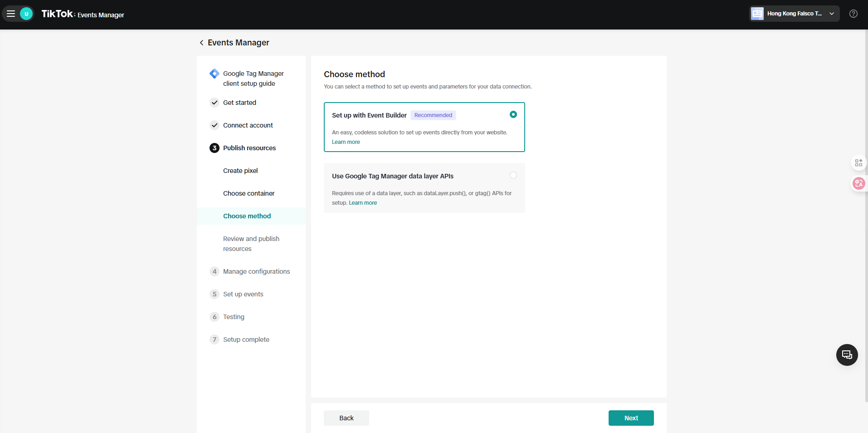
Task: Expand the Hong Kong Falsco account dropdown
Action: coord(794,14)
